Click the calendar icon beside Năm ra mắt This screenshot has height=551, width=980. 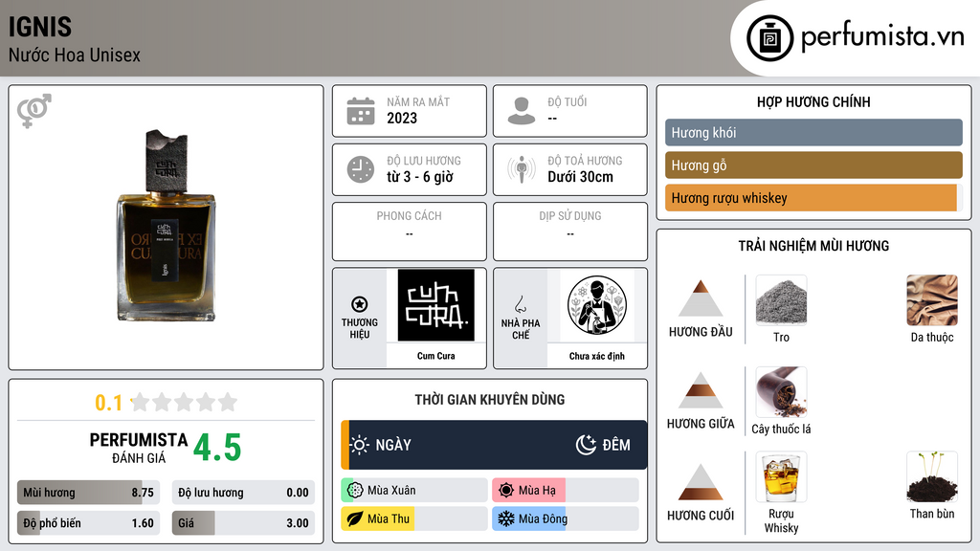click(x=361, y=111)
